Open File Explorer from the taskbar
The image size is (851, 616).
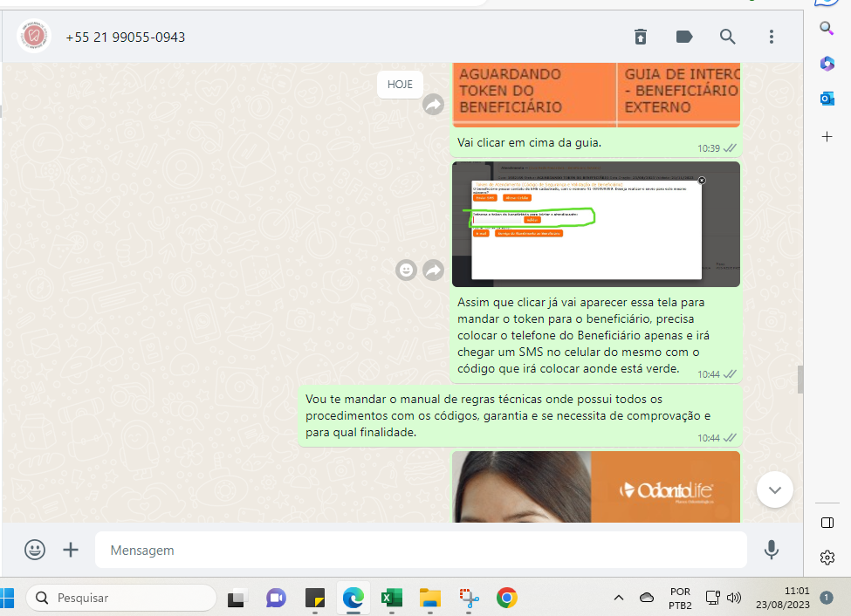point(429,598)
